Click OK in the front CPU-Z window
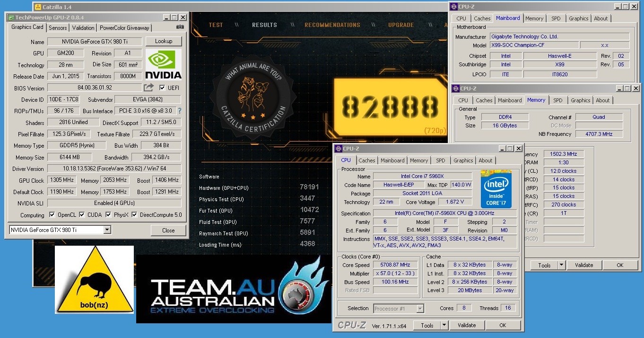Image resolution: width=644 pixels, height=338 pixels. pos(503,325)
